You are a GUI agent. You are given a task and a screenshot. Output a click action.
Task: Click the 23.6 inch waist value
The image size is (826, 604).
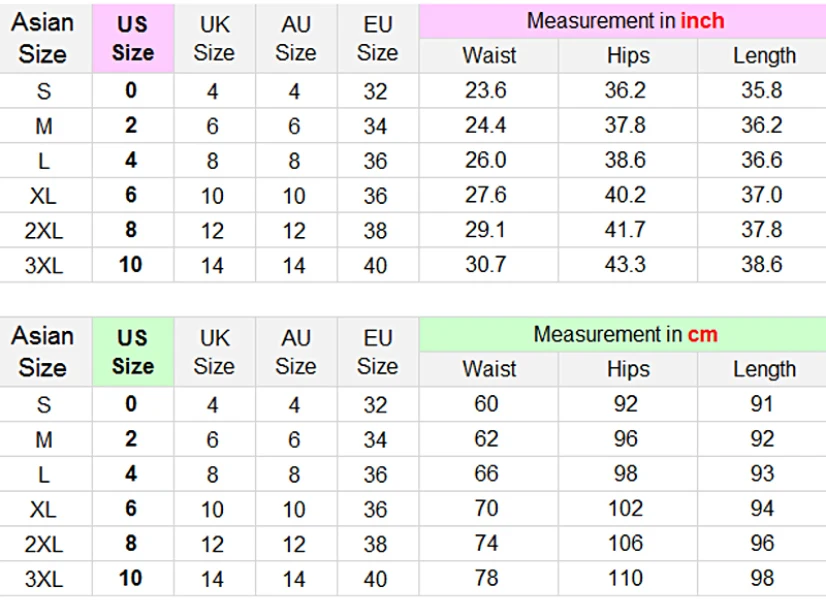pos(486,91)
